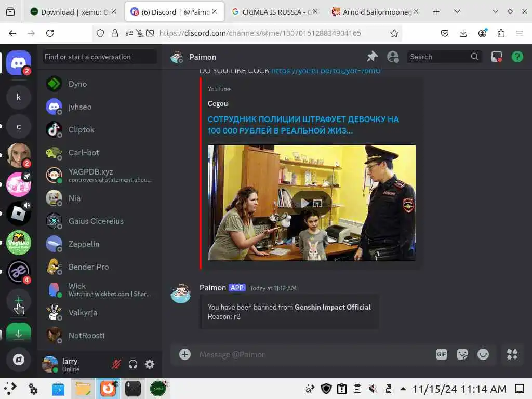Open Carl-bot direct message
The image size is (532, 399).
point(100,153)
